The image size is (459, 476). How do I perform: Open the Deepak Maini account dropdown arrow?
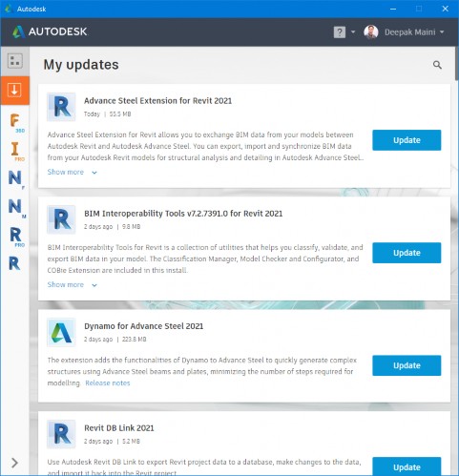pyautogui.click(x=442, y=32)
